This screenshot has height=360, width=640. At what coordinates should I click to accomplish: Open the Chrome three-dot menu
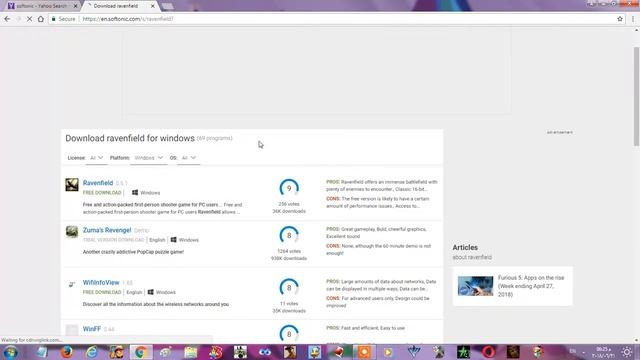click(633, 19)
